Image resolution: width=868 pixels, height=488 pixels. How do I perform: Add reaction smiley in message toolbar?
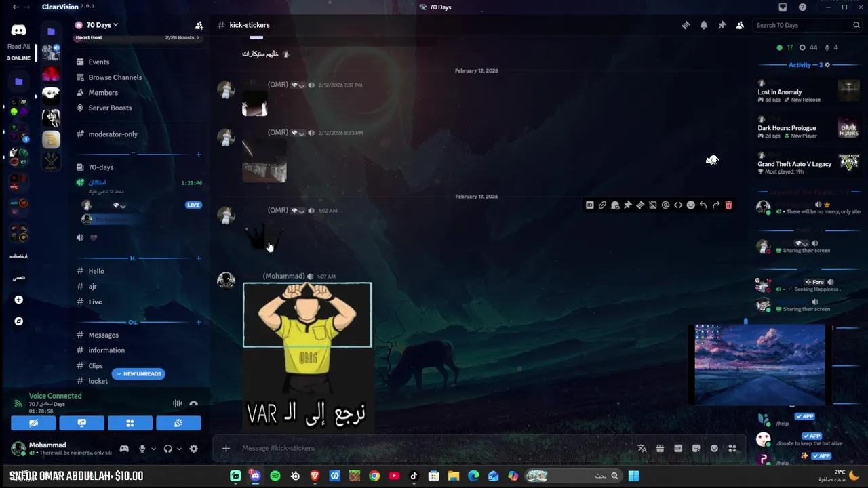(x=690, y=205)
